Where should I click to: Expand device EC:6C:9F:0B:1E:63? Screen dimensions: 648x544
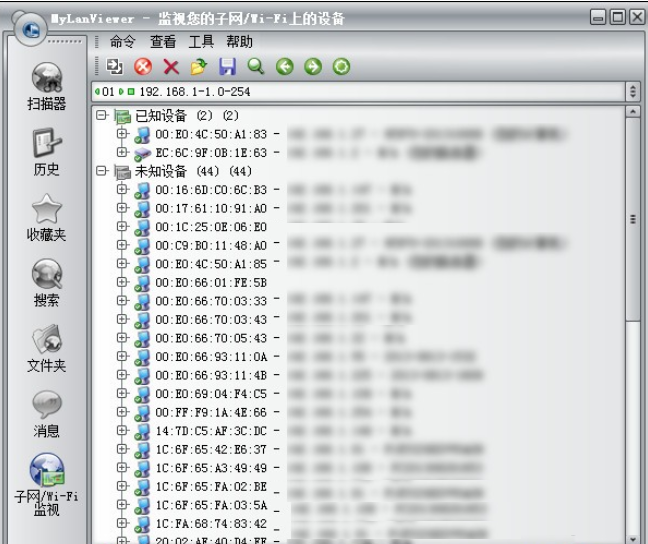pos(122,152)
